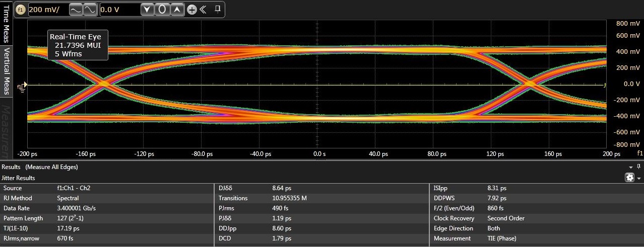Click the f1 function channel badge
This screenshot has height=247, width=644.
[21, 10]
